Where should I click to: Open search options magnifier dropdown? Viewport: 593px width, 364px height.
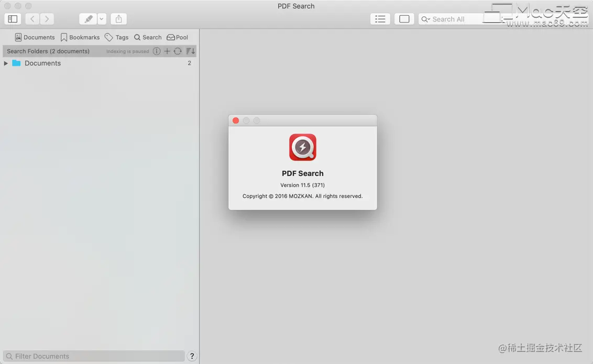425,19
